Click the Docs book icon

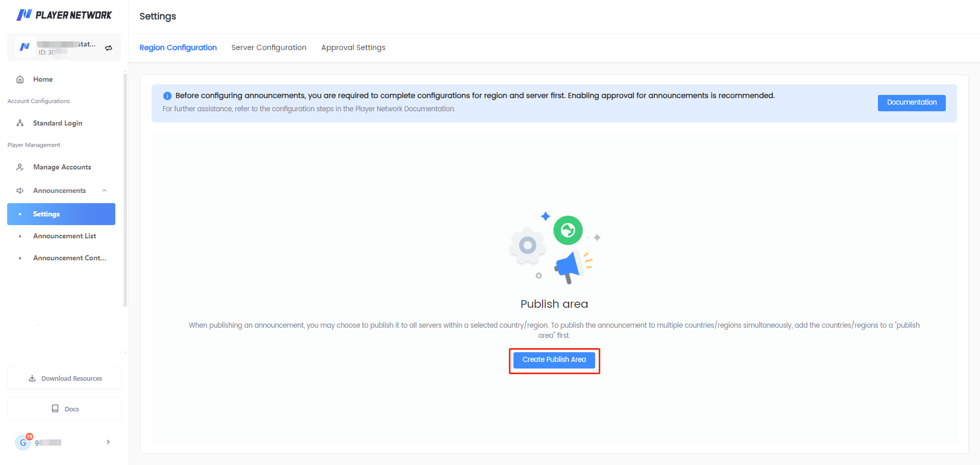[55, 409]
